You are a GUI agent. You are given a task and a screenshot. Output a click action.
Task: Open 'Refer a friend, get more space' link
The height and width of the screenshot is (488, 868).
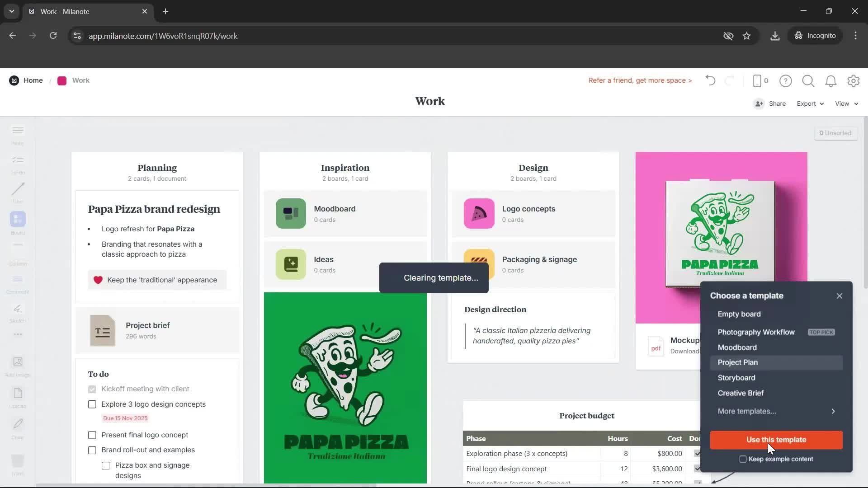tap(640, 80)
